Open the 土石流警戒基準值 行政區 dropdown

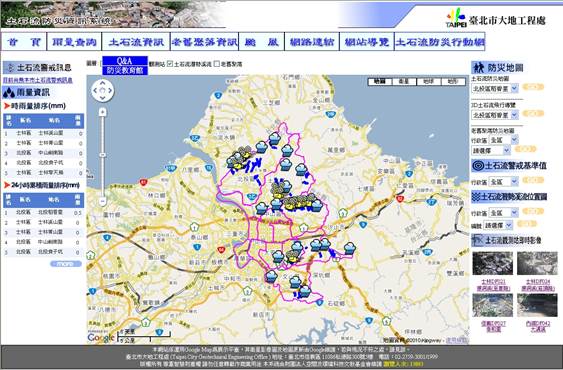point(503,182)
